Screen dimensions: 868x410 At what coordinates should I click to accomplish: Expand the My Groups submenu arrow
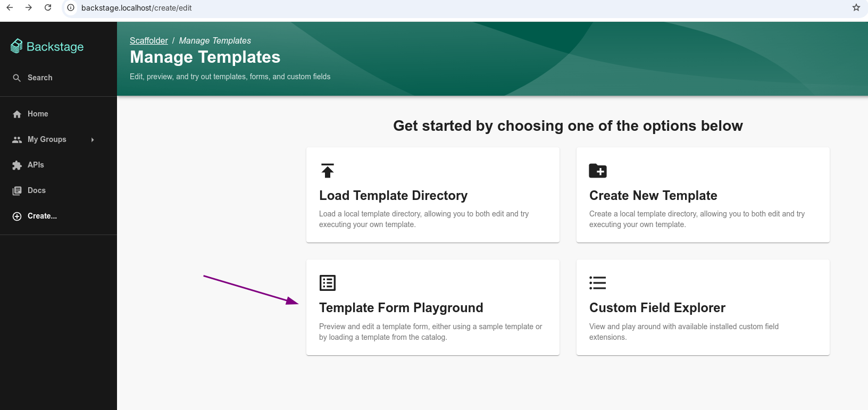(x=93, y=140)
